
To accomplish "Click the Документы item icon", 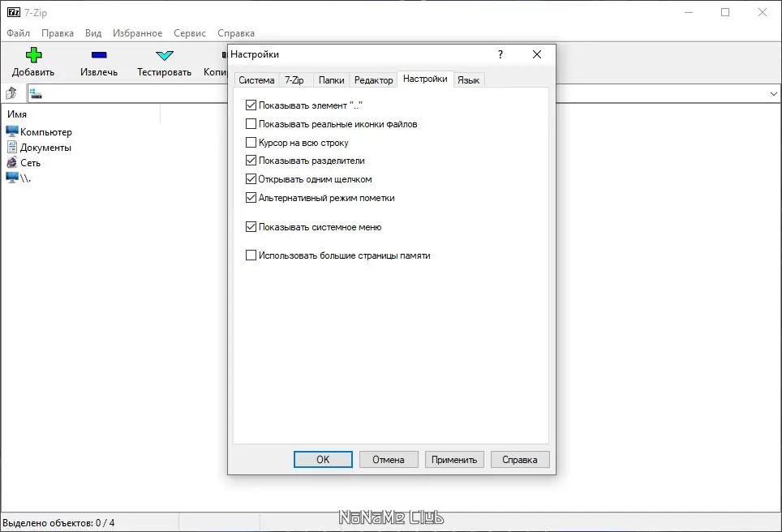I will (12, 147).
